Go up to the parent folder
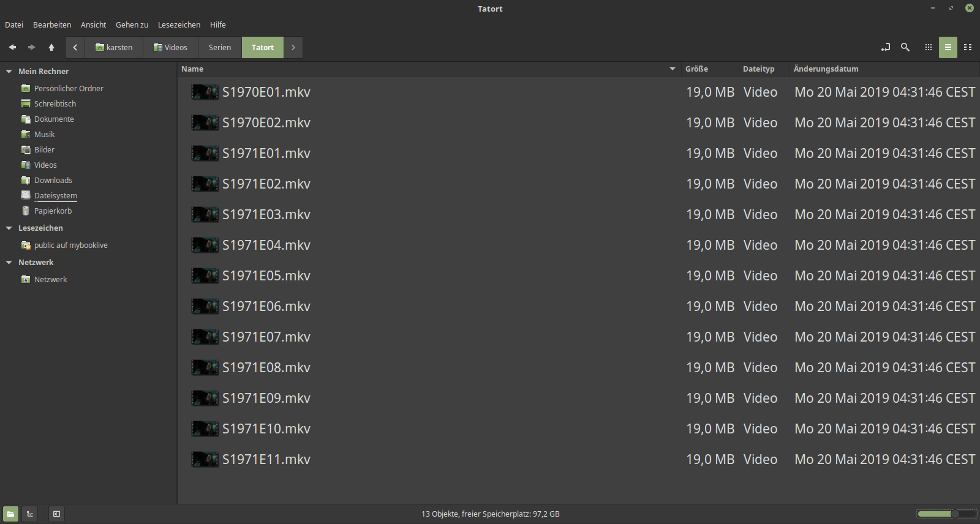Viewport: 980px width, 524px height. (51, 47)
